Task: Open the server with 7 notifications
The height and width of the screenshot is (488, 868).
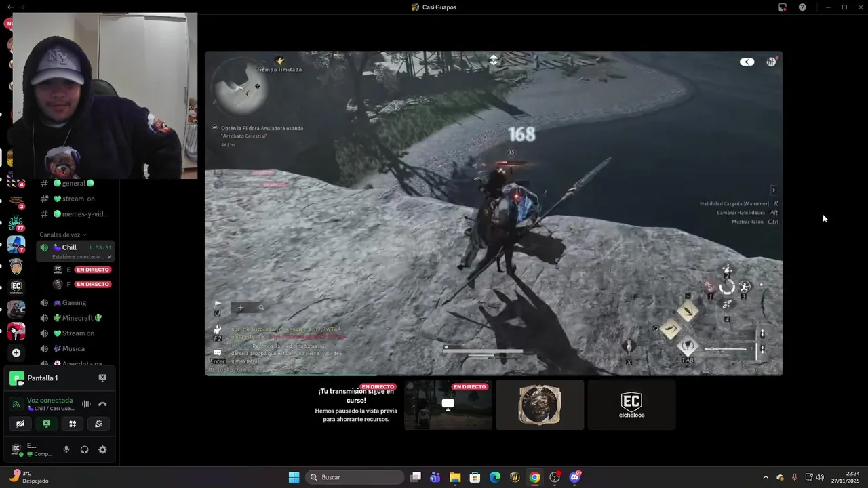Action: coord(16,244)
